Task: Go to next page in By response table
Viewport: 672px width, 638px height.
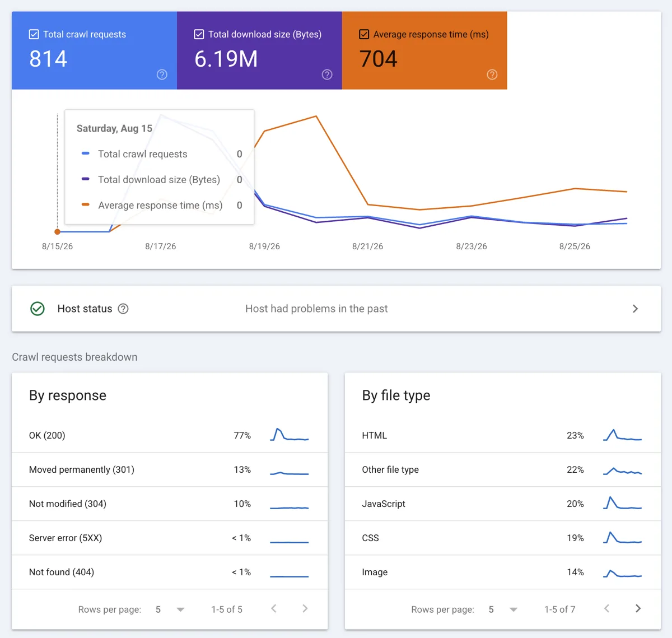Action: tap(305, 608)
